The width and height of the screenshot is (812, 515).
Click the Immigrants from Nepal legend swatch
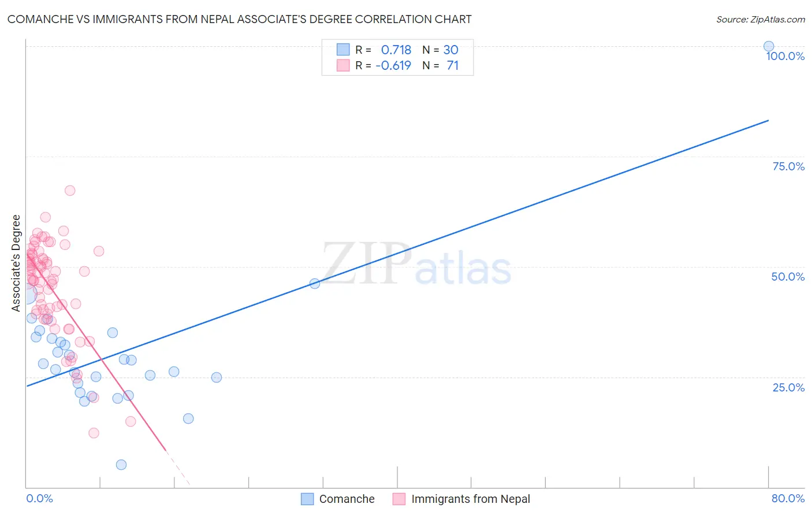[x=399, y=499]
